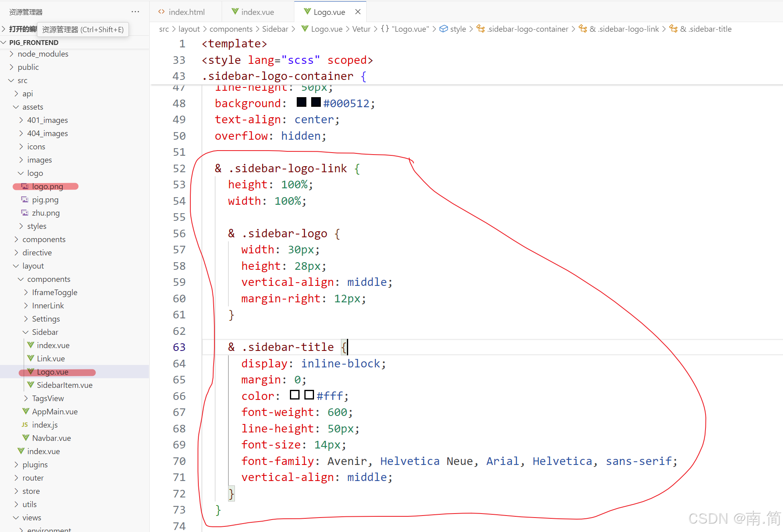Close the Logo.vue editor tab
This screenshot has height=532, width=783.
[358, 12]
